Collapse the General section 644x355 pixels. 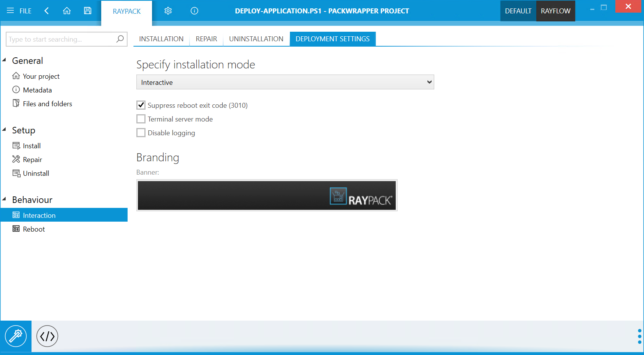5,60
